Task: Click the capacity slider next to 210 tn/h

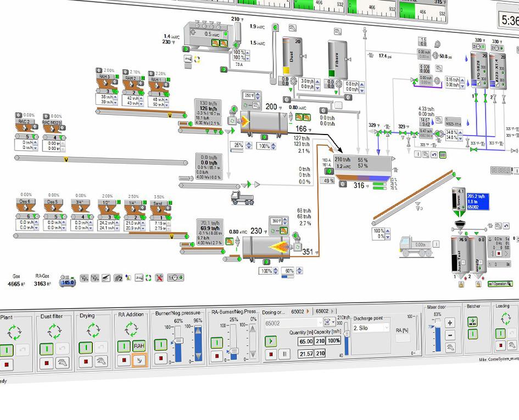Action: [347, 339]
